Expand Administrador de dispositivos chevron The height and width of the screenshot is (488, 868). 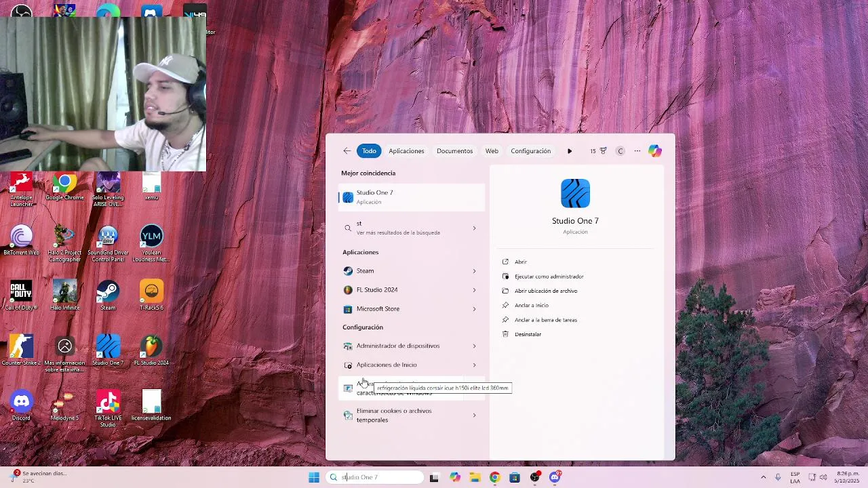[x=474, y=346]
